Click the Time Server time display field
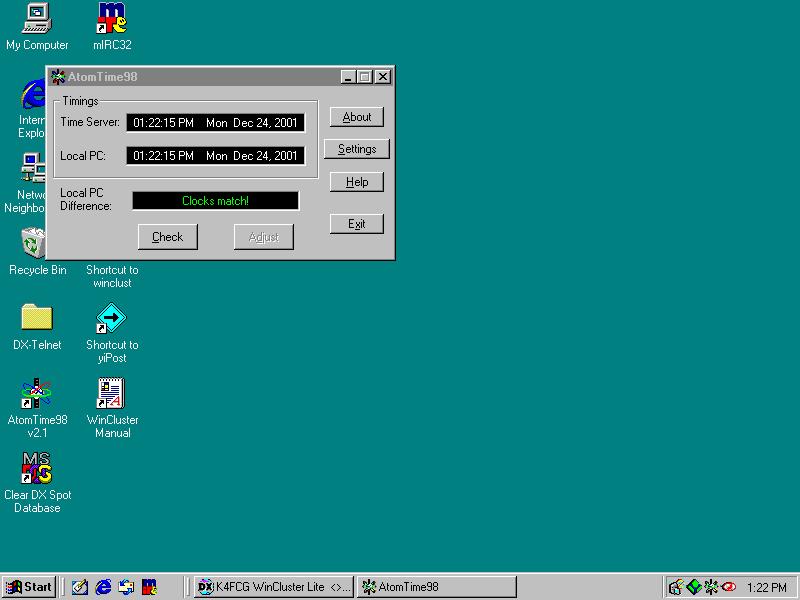Image resolution: width=800 pixels, height=600 pixels. [x=216, y=123]
